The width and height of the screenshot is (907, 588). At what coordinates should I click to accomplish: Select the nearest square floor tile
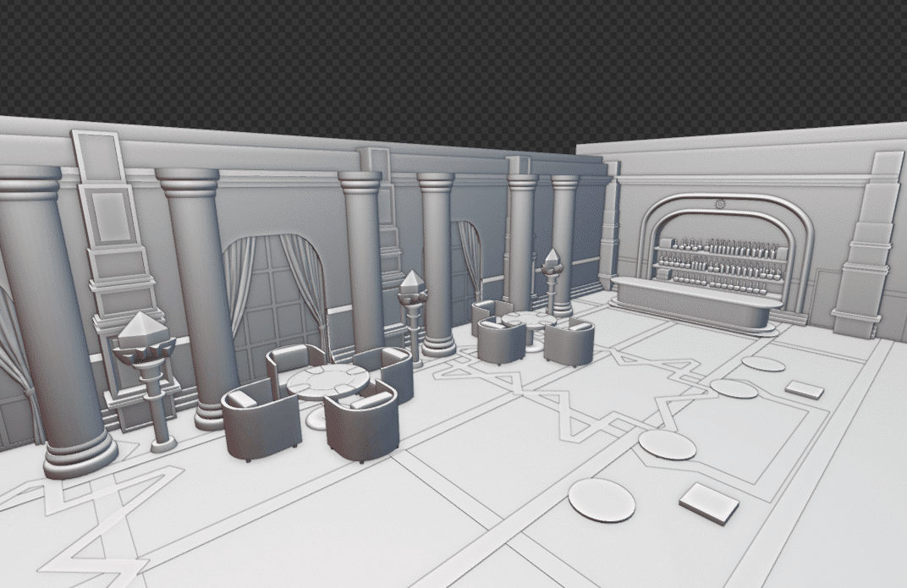(709, 503)
